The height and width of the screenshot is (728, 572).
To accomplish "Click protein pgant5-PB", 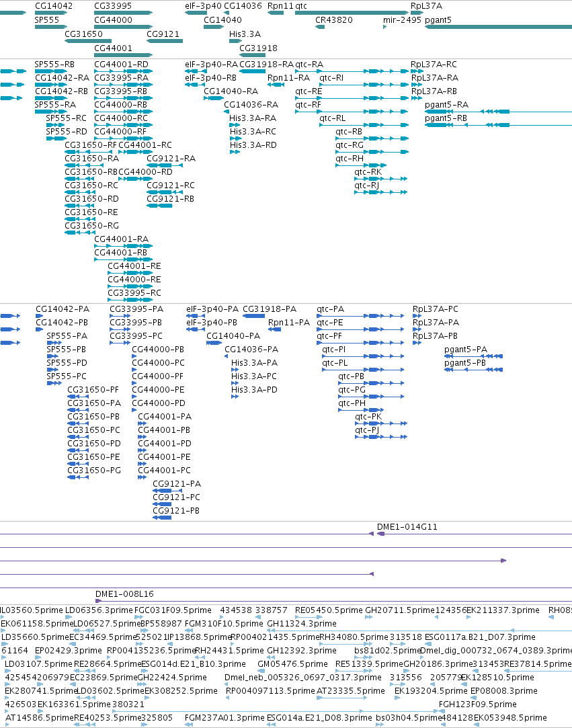I will (465, 363).
